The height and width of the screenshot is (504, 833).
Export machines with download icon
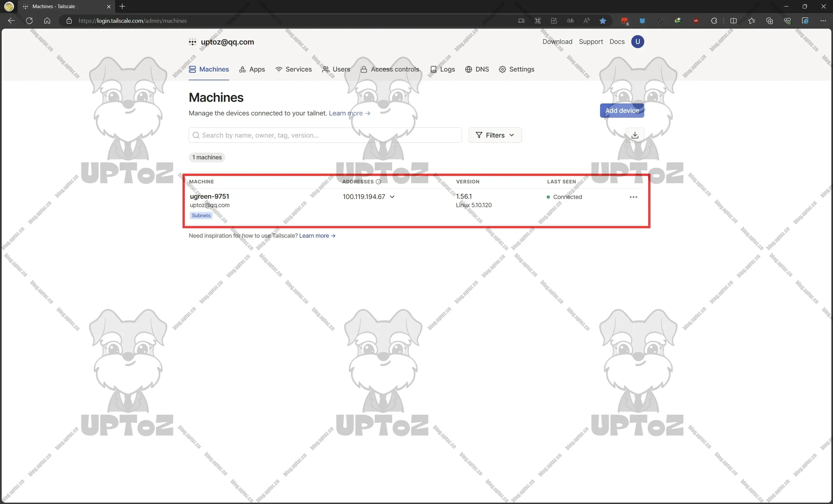click(635, 135)
